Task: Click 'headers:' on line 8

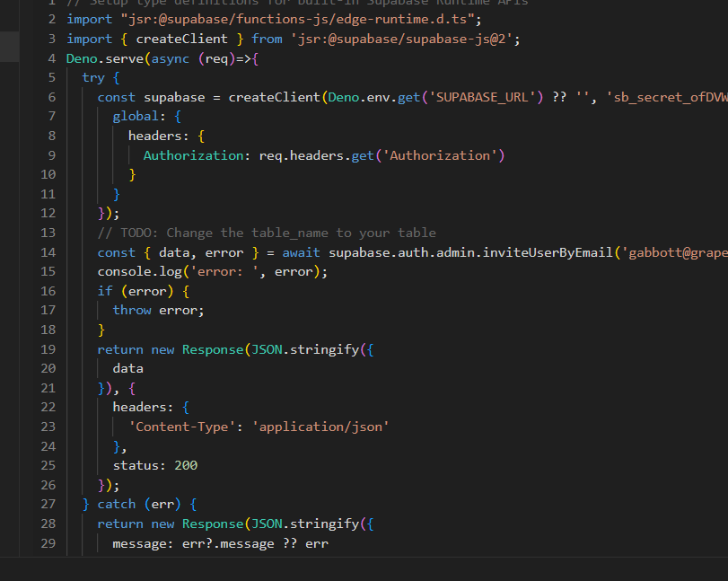Action: click(159, 136)
